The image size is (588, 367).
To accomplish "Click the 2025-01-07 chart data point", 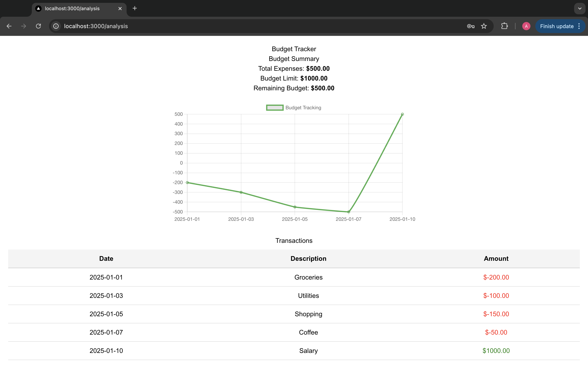I will [349, 212].
